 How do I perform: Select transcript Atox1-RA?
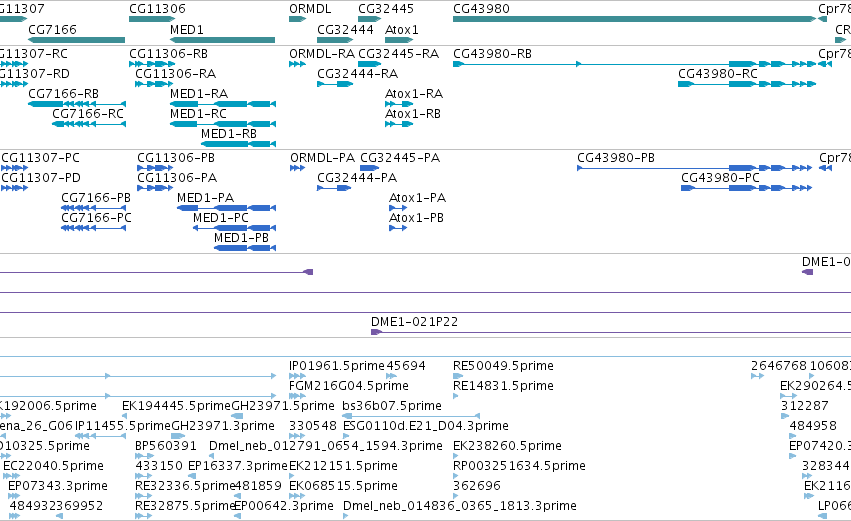coord(414,94)
